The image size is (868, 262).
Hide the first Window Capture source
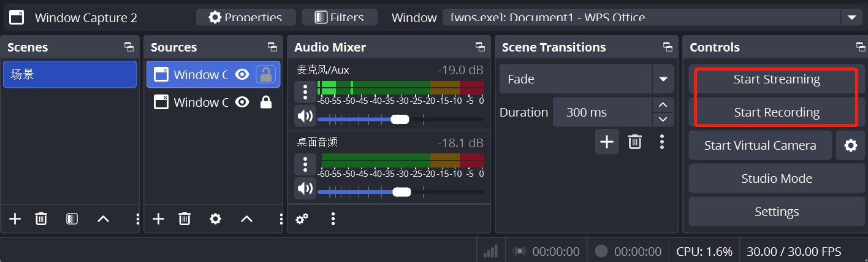[242, 75]
